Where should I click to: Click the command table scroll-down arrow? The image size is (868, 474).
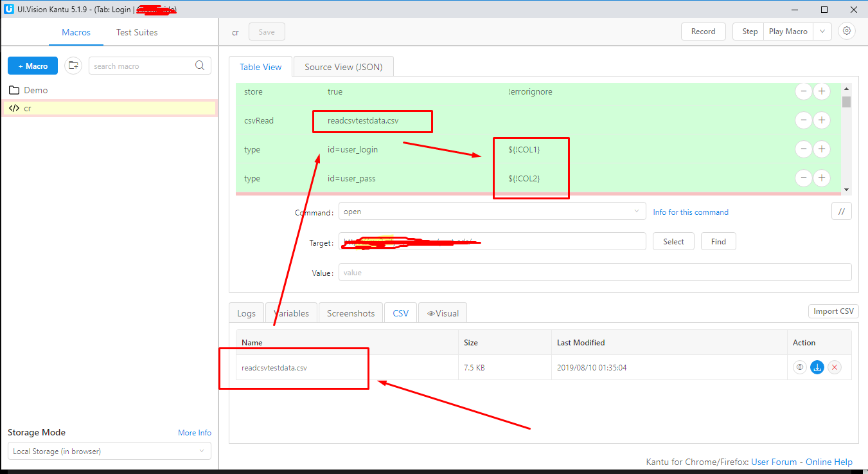847,190
